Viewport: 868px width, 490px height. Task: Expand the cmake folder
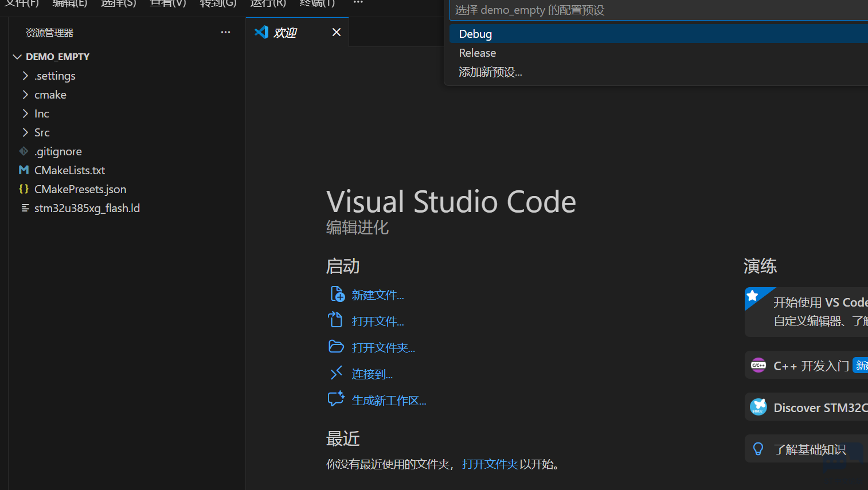(25, 95)
